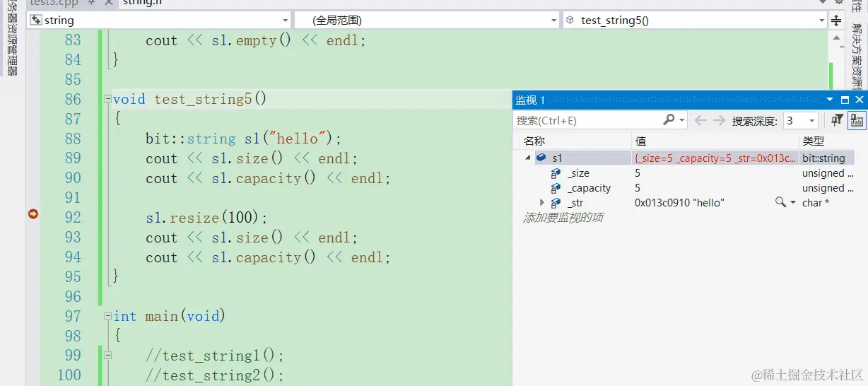The width and height of the screenshot is (868, 386).
Task: Select the s1 row name
Action: [x=557, y=158]
